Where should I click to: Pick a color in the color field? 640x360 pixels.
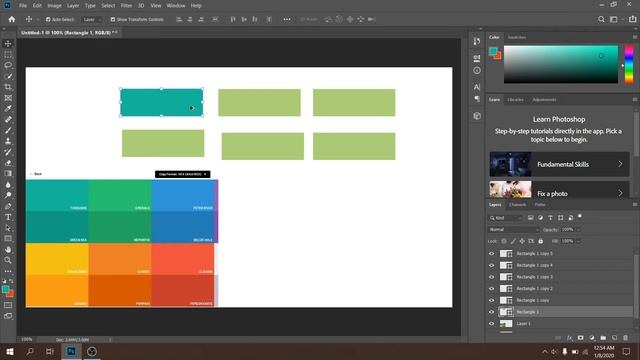point(561,64)
